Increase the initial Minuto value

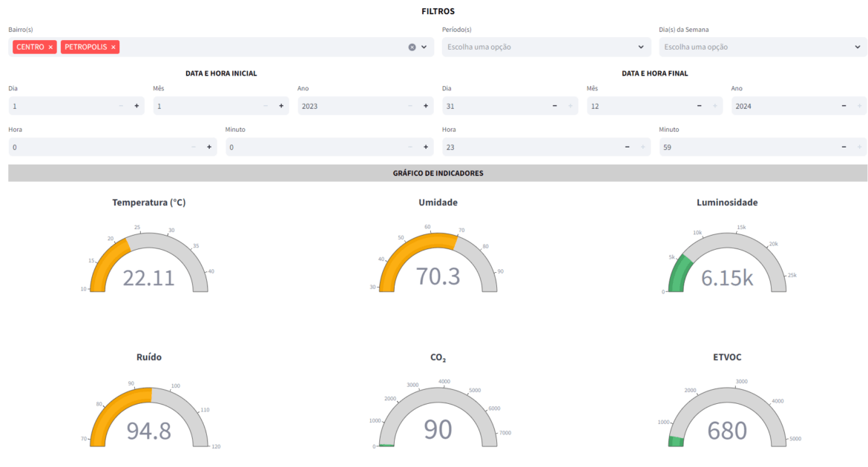pyautogui.click(x=426, y=148)
